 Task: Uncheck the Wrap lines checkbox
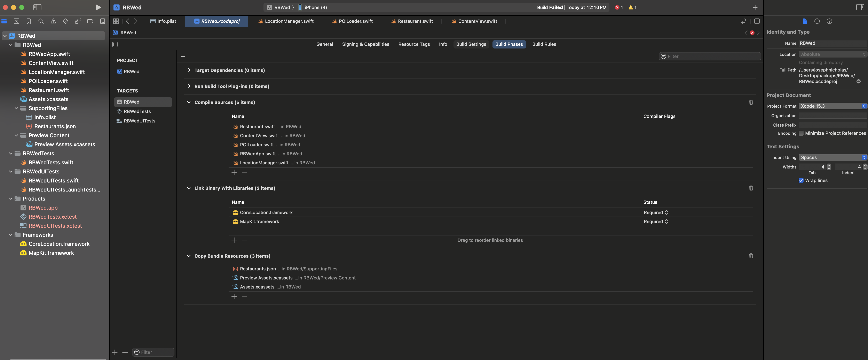pos(801,180)
